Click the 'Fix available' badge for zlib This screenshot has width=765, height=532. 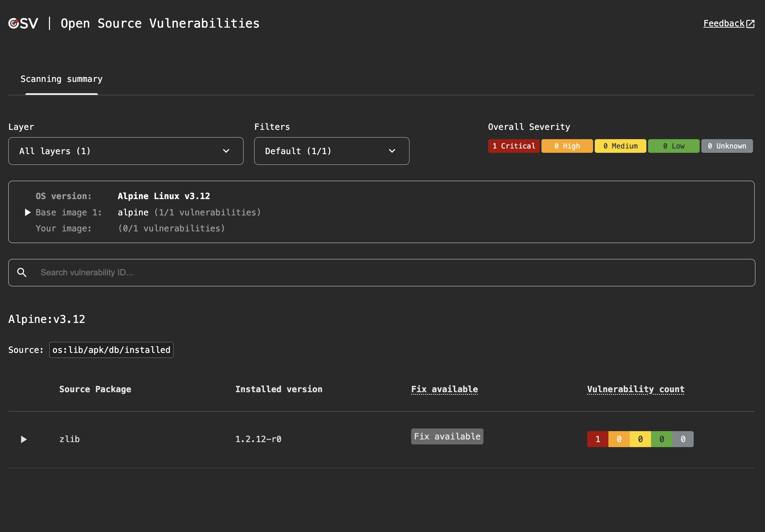447,436
